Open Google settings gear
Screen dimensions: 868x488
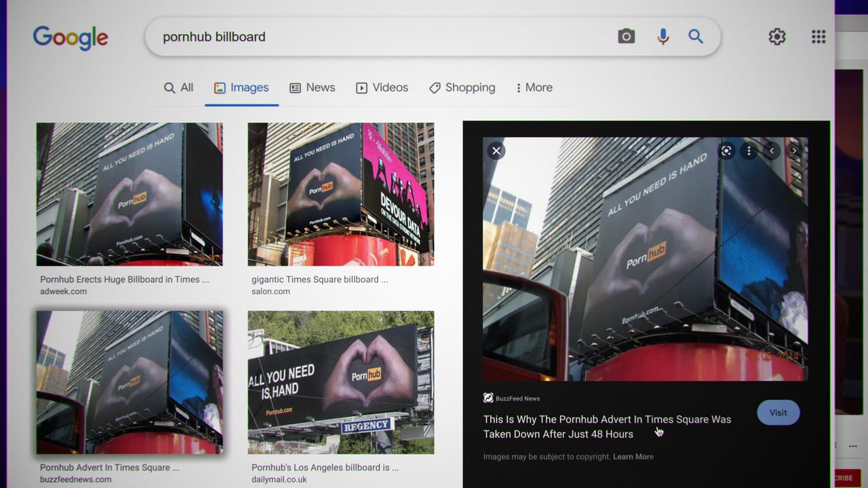tap(777, 37)
